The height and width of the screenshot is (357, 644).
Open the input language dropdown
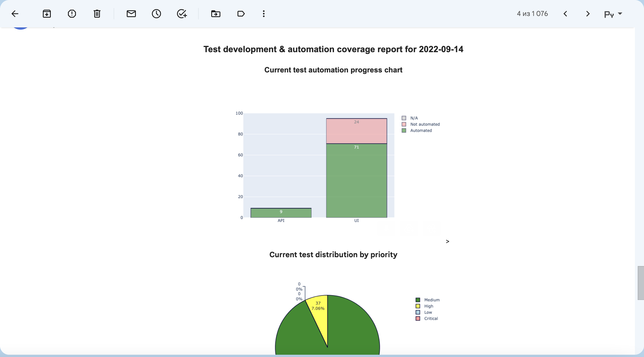click(613, 14)
